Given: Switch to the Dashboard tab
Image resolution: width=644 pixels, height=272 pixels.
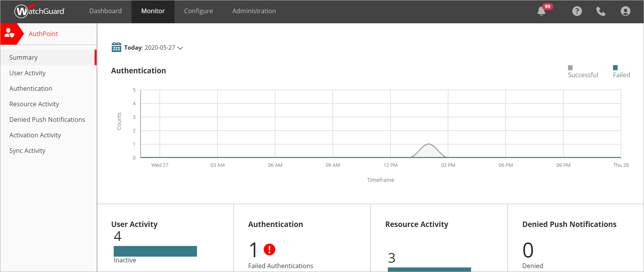Looking at the screenshot, I should pyautogui.click(x=105, y=11).
